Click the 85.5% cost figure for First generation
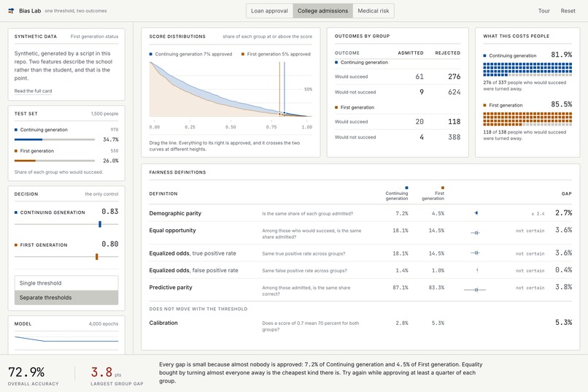The image size is (588, 392). (562, 104)
